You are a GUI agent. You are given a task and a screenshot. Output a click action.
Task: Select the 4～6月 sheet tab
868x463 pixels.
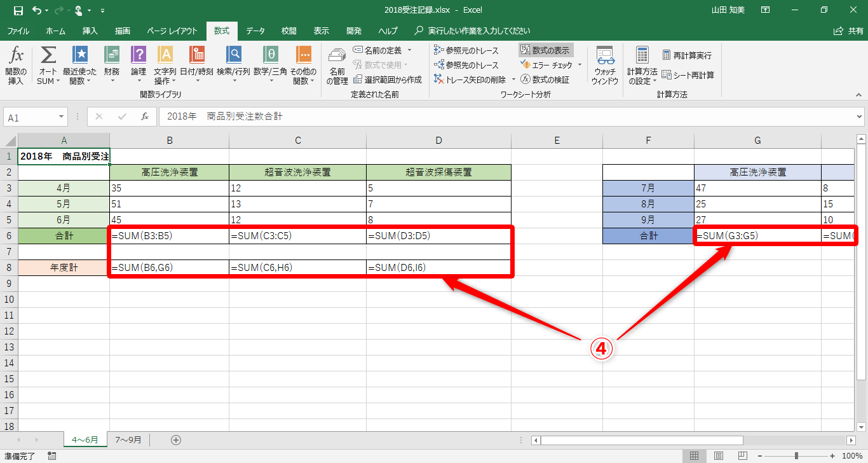click(x=85, y=439)
